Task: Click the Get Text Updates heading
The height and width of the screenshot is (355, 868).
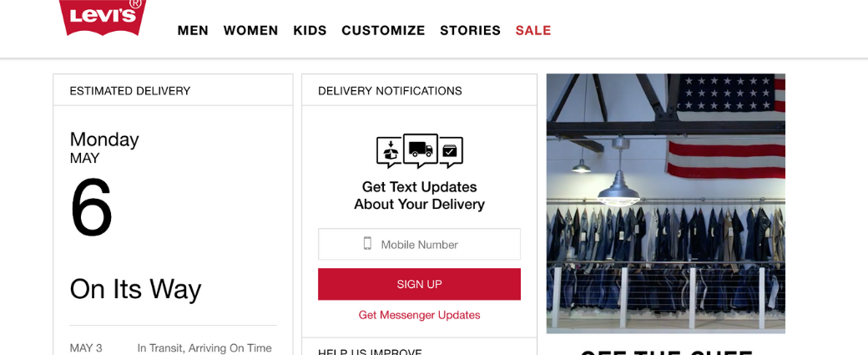Action: 419,195
